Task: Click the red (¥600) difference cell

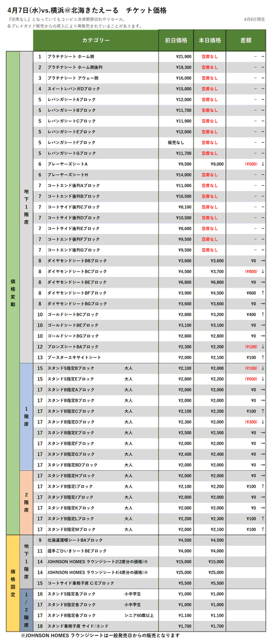Action: [x=250, y=379]
